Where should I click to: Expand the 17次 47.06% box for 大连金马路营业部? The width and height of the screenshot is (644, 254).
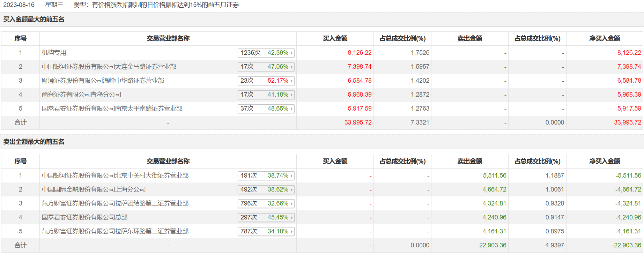pos(266,67)
